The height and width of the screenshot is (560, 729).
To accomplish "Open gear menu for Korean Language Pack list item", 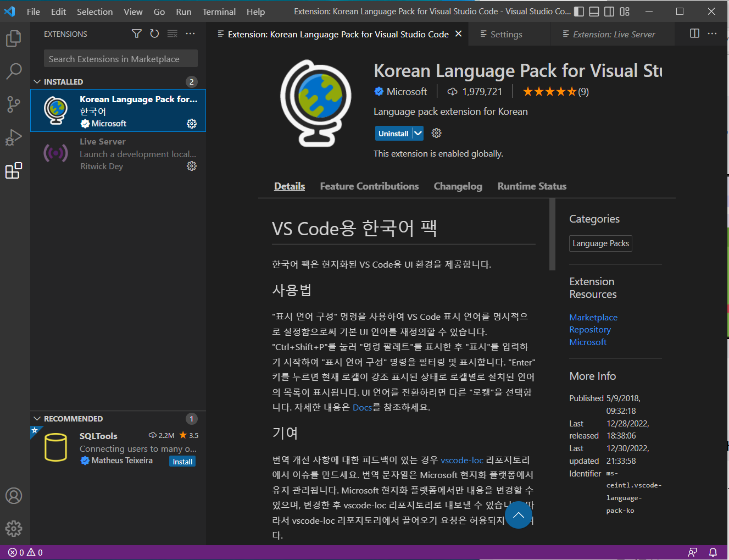I will point(192,124).
